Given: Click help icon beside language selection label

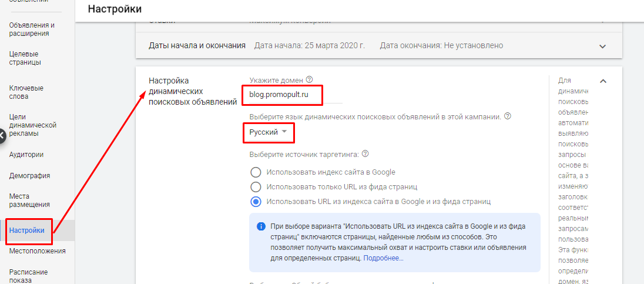Looking at the screenshot, I should click(x=507, y=117).
